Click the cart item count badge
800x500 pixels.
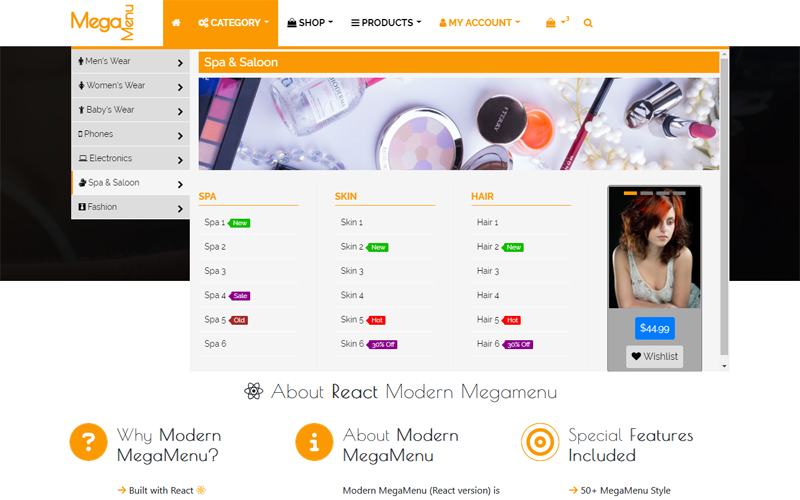(567, 18)
